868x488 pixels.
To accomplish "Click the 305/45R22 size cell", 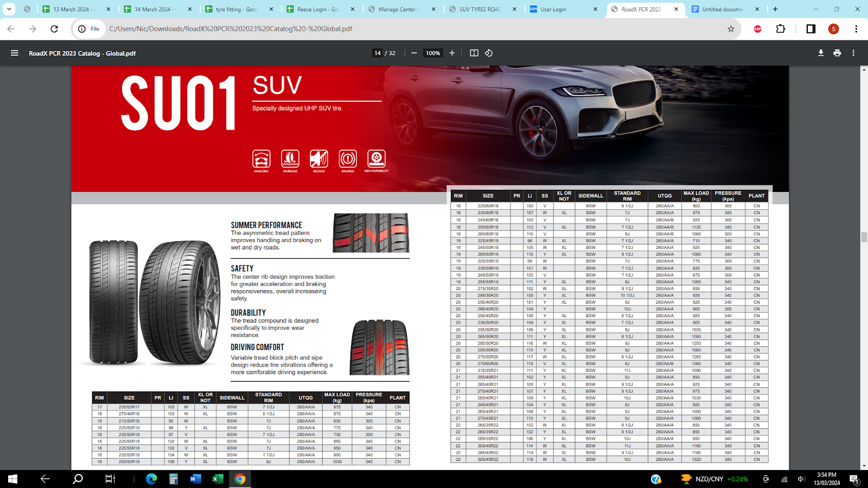I will click(488, 459).
